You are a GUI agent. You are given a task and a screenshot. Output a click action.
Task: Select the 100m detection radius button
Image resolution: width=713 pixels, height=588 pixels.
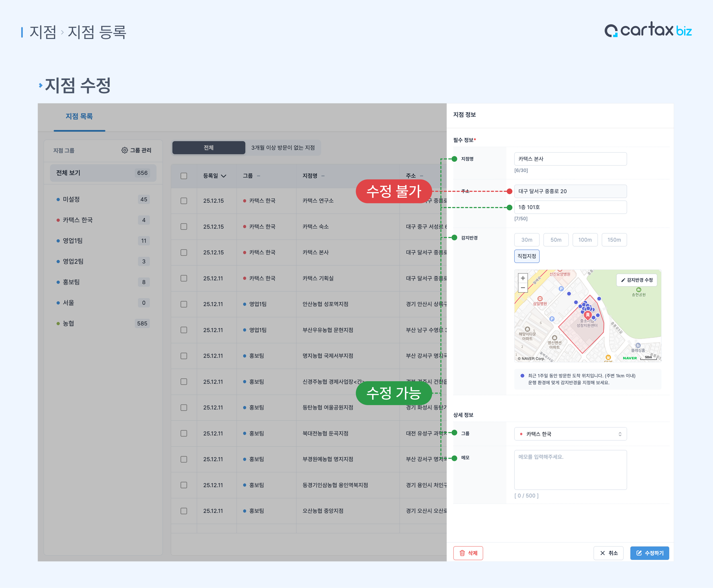(585, 240)
